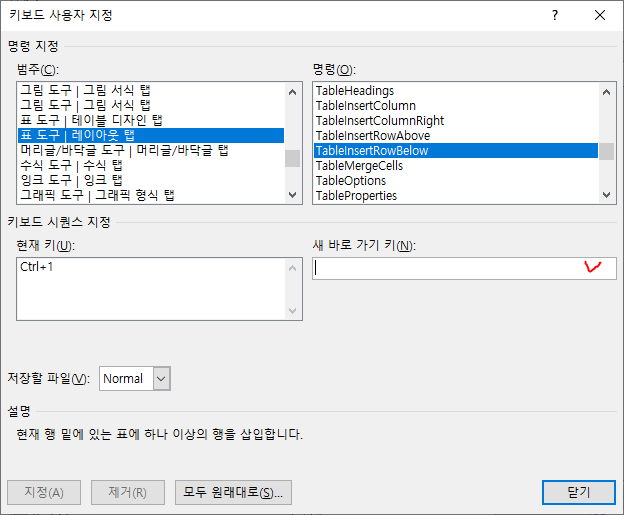624x515 pixels.
Task: Select '표 도구 | 테이블 디자인 탭' category
Action: point(151,120)
